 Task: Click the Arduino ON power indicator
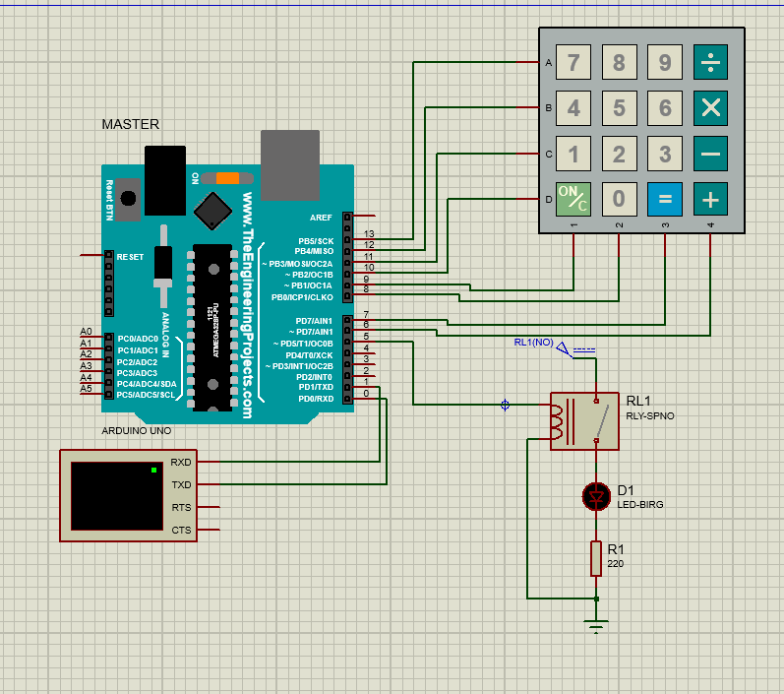coord(227,178)
